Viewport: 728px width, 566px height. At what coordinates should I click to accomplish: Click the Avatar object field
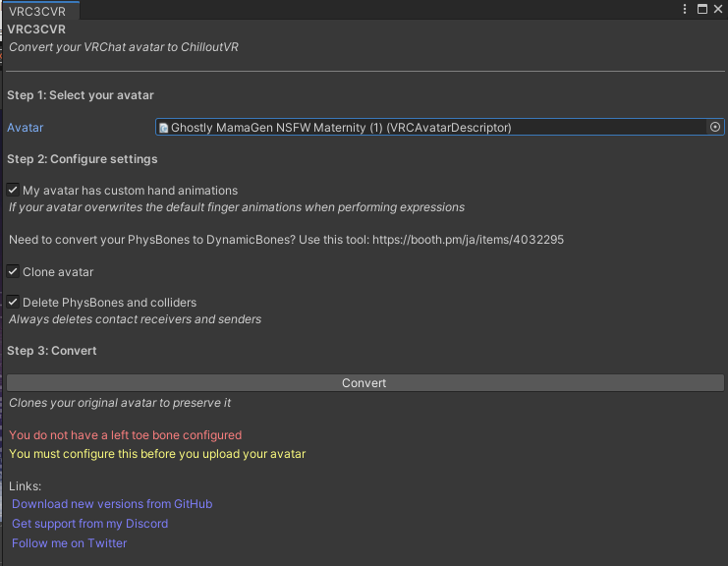coord(440,127)
